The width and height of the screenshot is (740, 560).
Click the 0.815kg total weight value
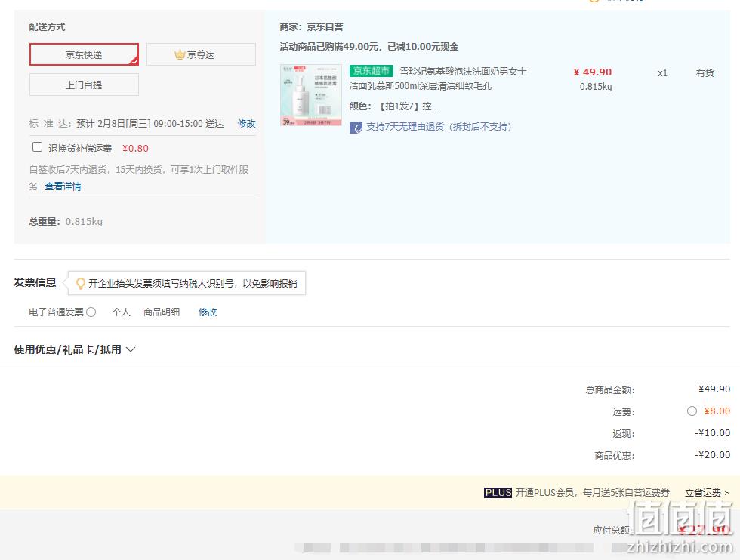pyautogui.click(x=84, y=221)
